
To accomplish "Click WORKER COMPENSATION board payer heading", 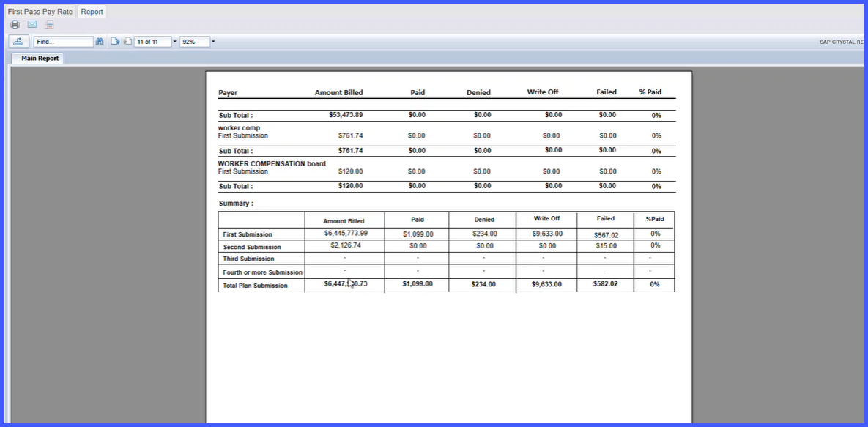I will point(272,163).
